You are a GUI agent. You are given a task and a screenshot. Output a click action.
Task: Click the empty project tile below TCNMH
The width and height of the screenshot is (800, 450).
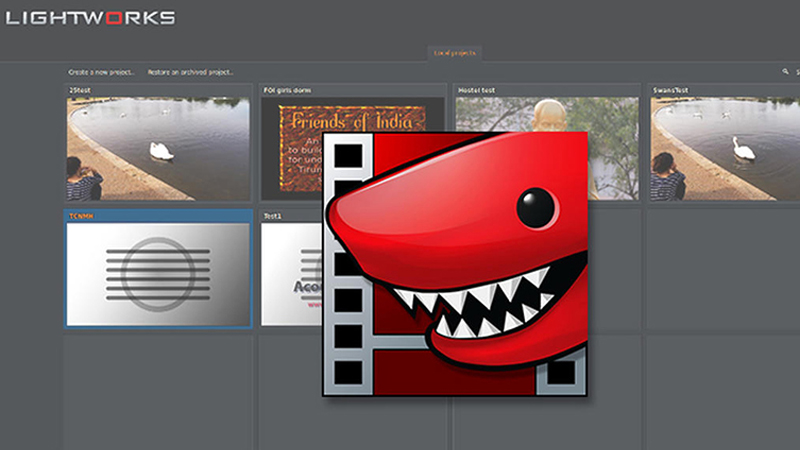click(x=159, y=390)
